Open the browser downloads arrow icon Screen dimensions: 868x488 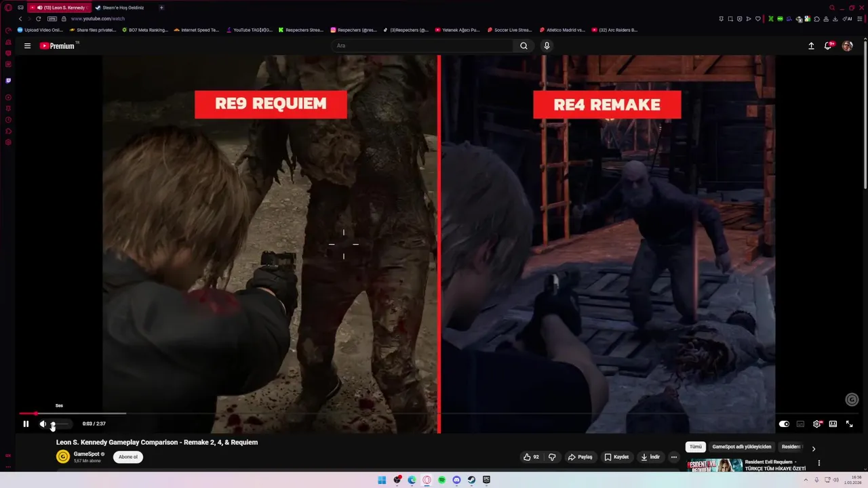click(x=835, y=19)
